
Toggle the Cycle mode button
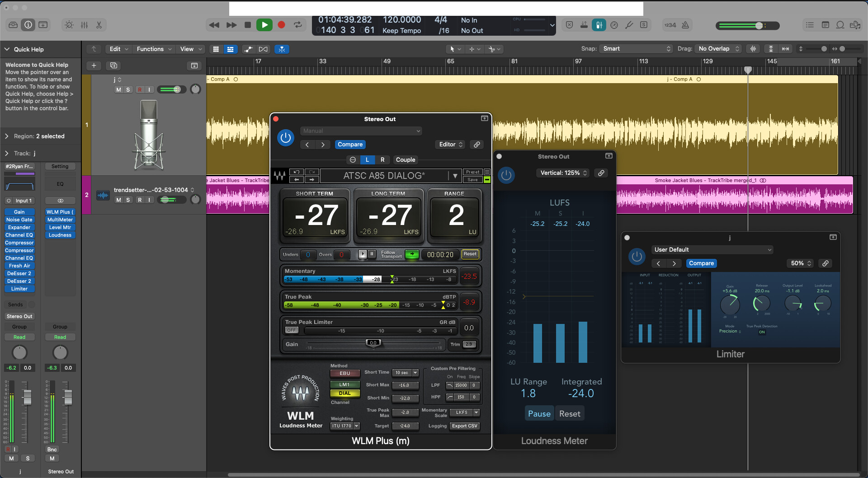[x=298, y=25]
